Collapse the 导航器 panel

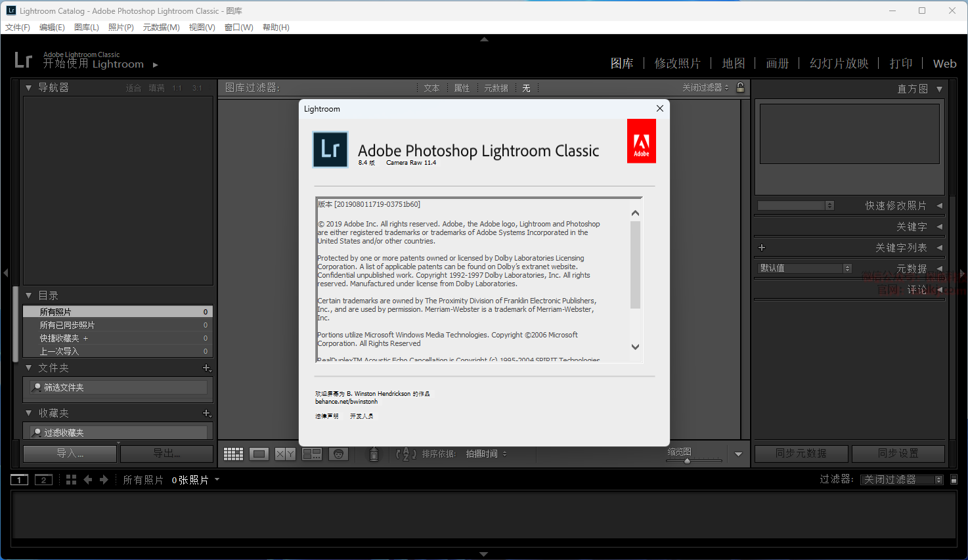click(29, 87)
